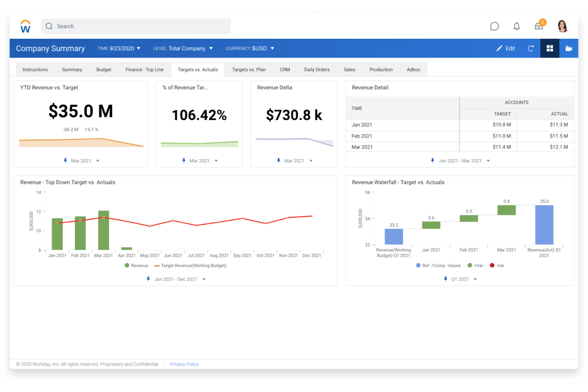The image size is (588, 392).
Task: Open the Privacy Policy link
Action: 184,364
